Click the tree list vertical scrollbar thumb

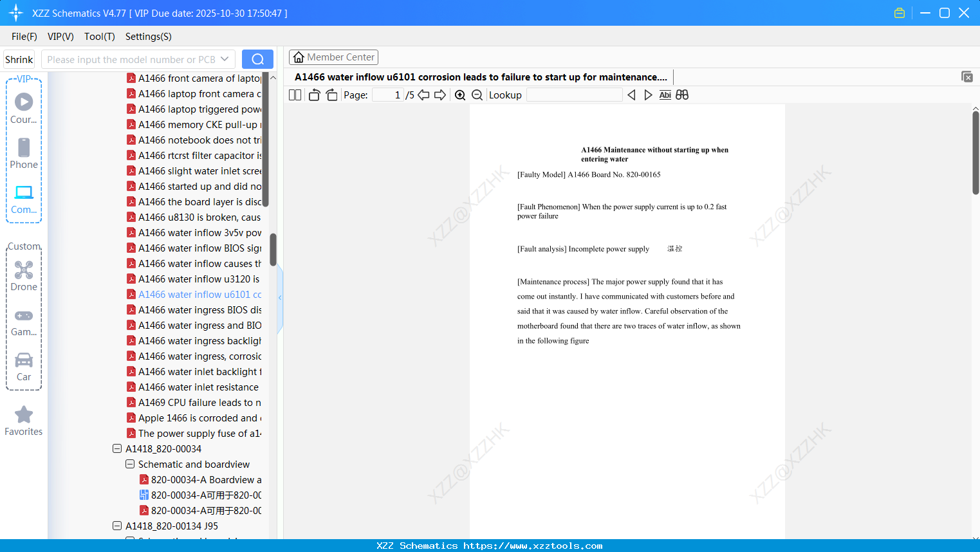pos(273,250)
